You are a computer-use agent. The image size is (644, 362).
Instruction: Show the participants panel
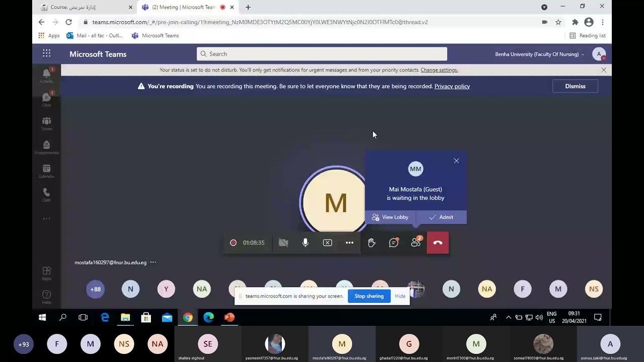coord(416,243)
